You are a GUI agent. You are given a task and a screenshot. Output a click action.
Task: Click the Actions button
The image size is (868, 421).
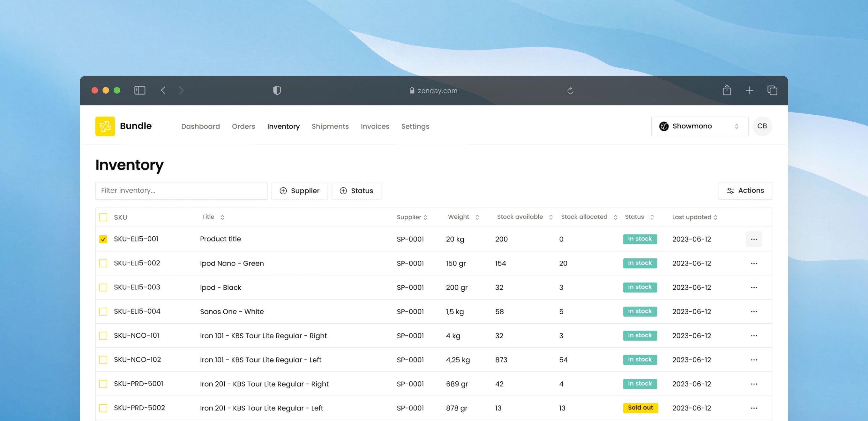745,191
